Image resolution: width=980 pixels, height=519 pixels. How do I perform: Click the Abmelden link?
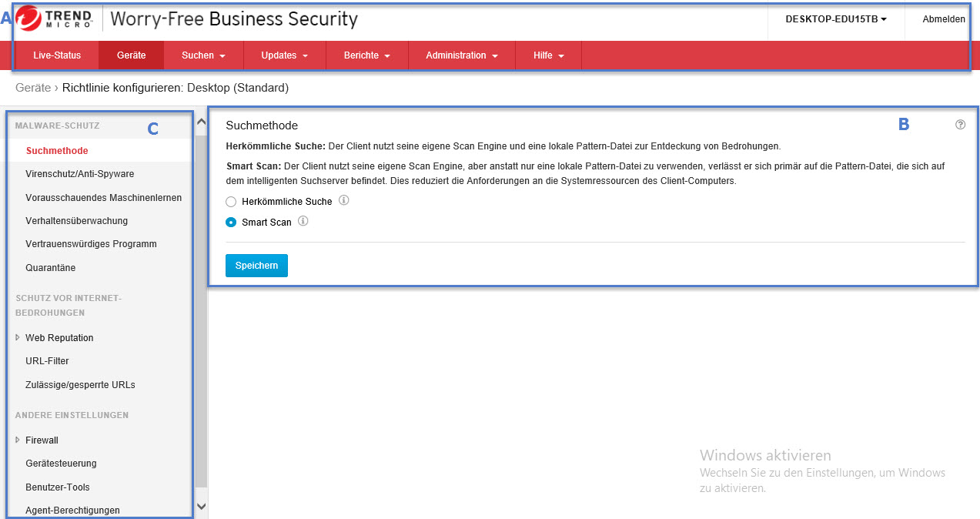pos(944,19)
